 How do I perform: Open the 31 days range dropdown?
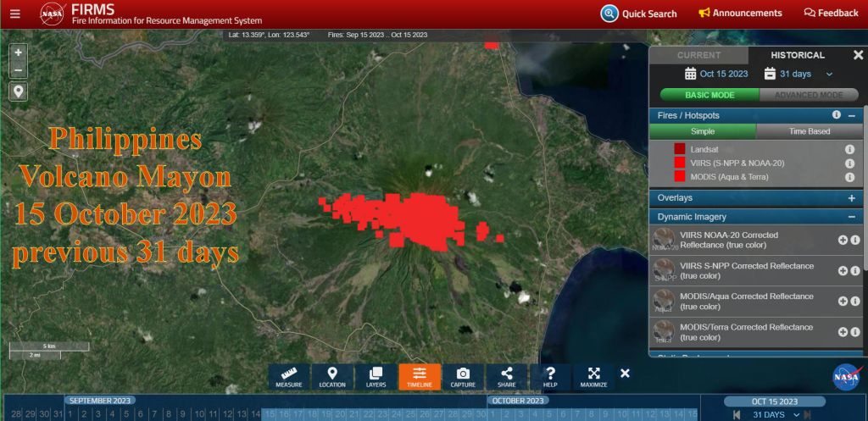798,75
